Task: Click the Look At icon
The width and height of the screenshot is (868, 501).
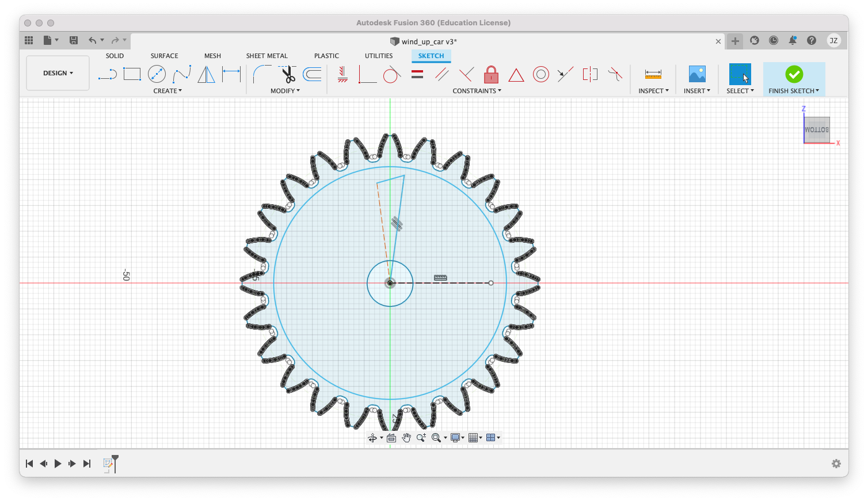Action: (391, 438)
